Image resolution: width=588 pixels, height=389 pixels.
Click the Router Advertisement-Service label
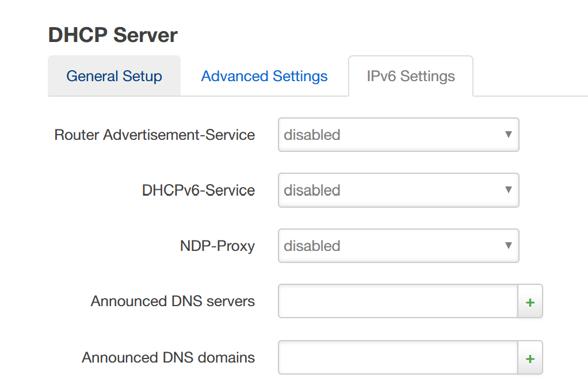(x=154, y=135)
